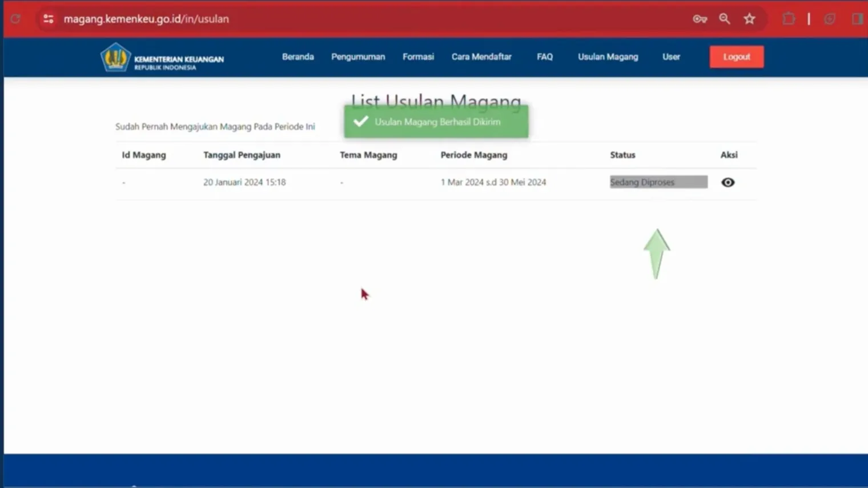View submission details with the eye icon
This screenshot has width=868, height=488.
pos(728,182)
